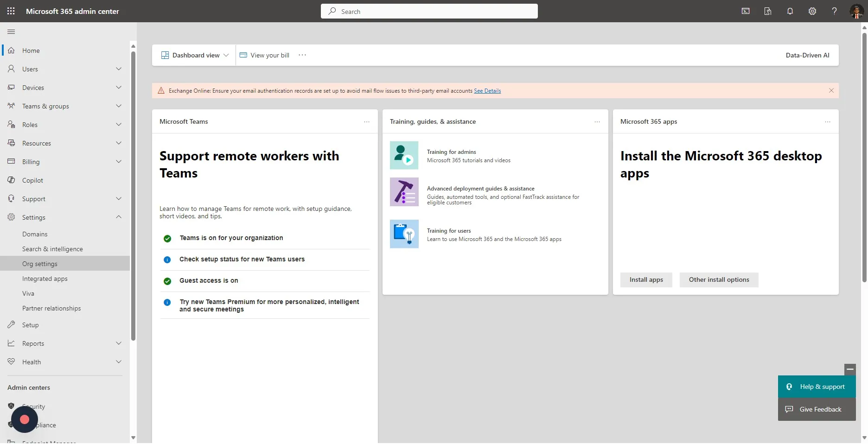The image size is (868, 444).
Task: Expand the Devices menu chevron
Action: point(119,87)
